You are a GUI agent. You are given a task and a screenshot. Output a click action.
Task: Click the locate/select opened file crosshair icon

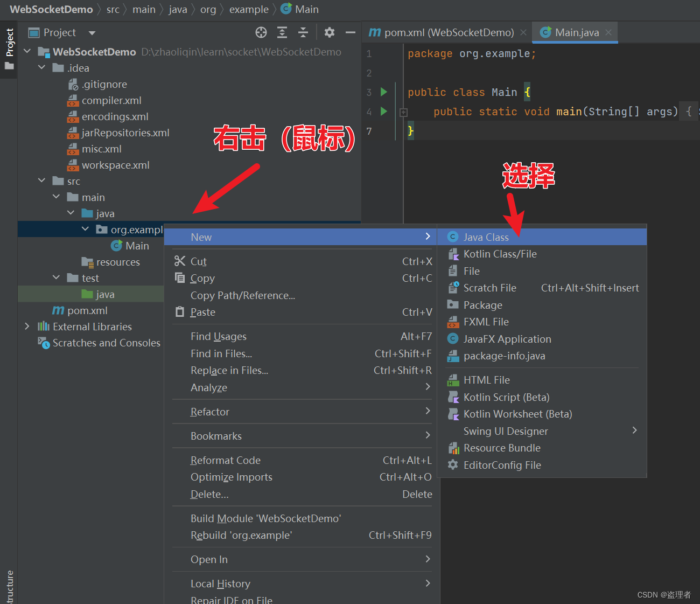point(261,33)
